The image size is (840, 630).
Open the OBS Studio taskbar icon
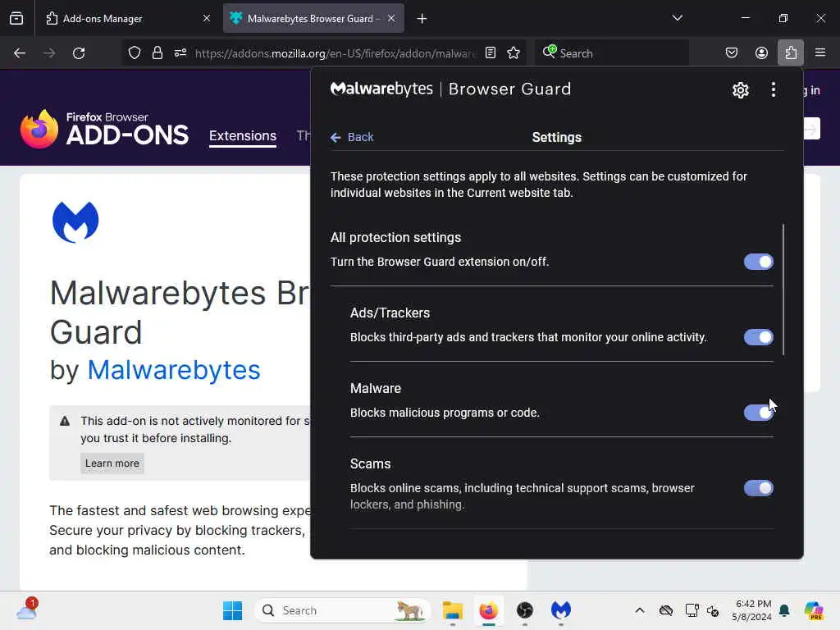click(x=525, y=610)
